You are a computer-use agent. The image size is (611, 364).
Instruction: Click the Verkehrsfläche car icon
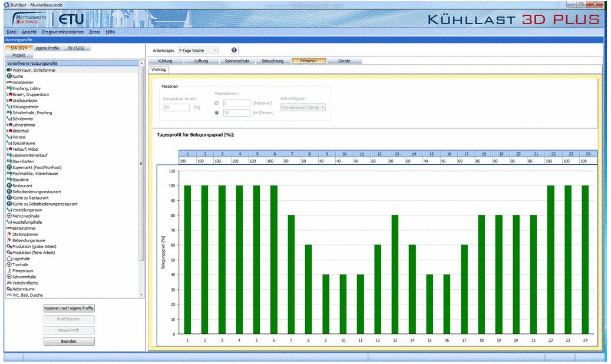click(x=9, y=283)
